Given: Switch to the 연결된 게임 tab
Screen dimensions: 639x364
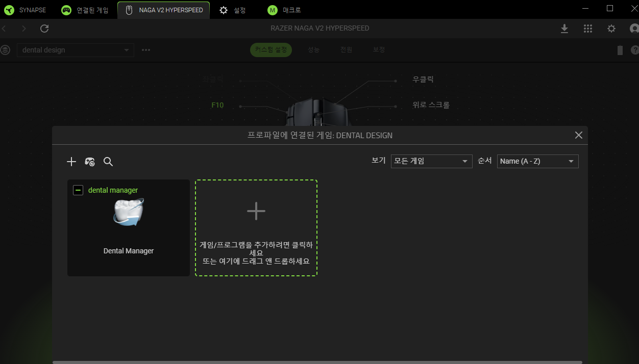Looking at the screenshot, I should click(85, 10).
